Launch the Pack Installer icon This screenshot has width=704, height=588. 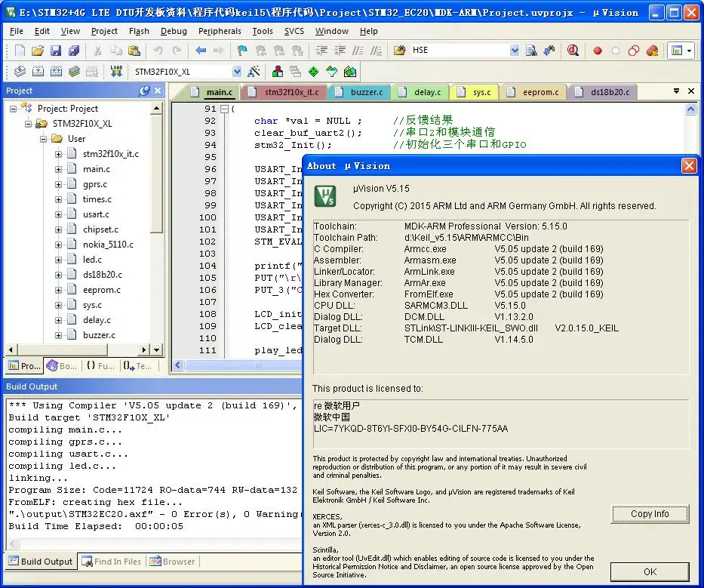(x=350, y=72)
